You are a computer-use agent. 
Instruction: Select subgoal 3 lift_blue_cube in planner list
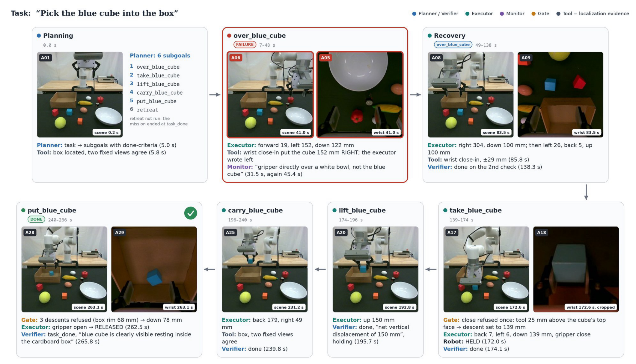point(155,84)
